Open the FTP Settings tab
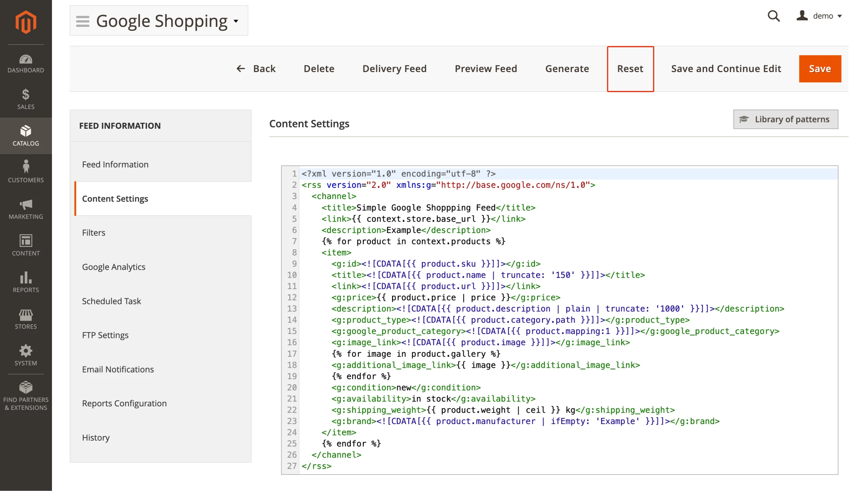This screenshot has width=868, height=491. tap(105, 335)
